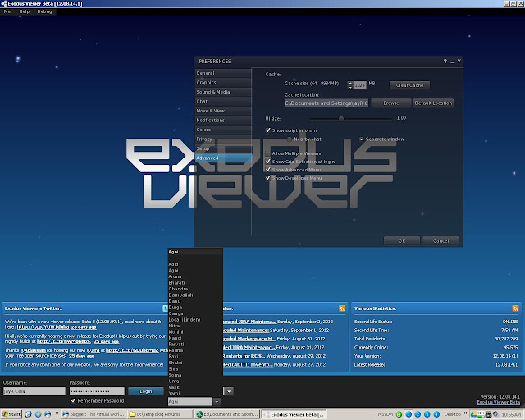The image size is (525, 420).
Task: Expand the Agni grid selection dropdown arrow
Action: pyautogui.click(x=217, y=401)
